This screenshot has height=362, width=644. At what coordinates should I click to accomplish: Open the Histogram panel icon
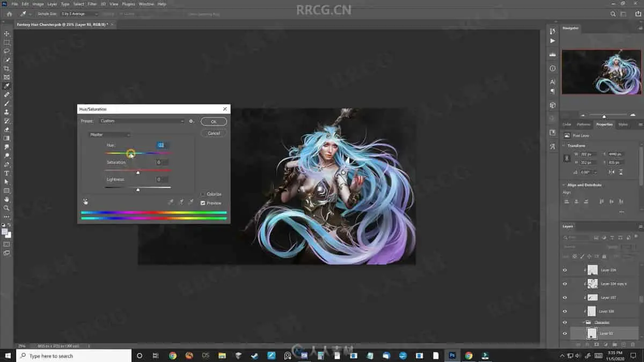tap(553, 55)
